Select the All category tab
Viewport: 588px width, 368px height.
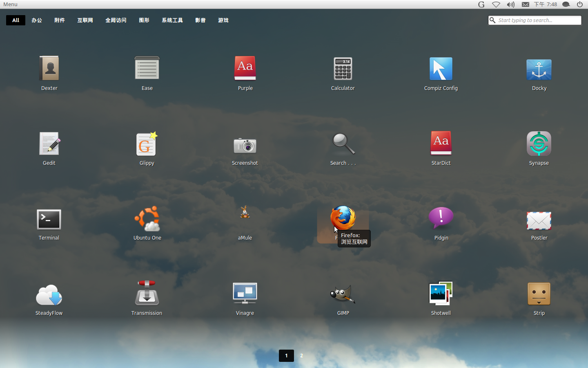(x=16, y=20)
